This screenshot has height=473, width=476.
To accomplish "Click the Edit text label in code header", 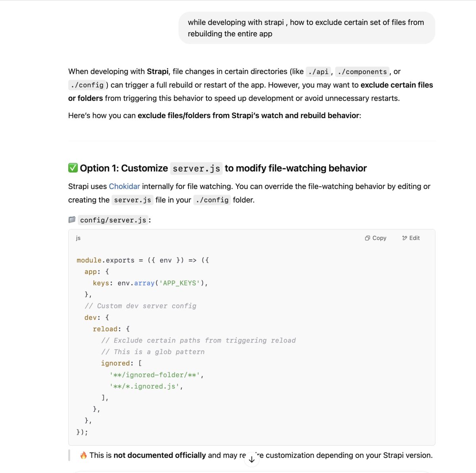I will pyautogui.click(x=415, y=238).
